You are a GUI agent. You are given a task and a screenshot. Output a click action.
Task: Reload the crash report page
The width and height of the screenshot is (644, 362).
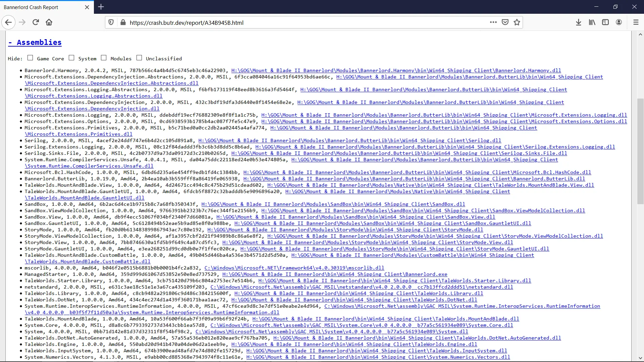36,22
